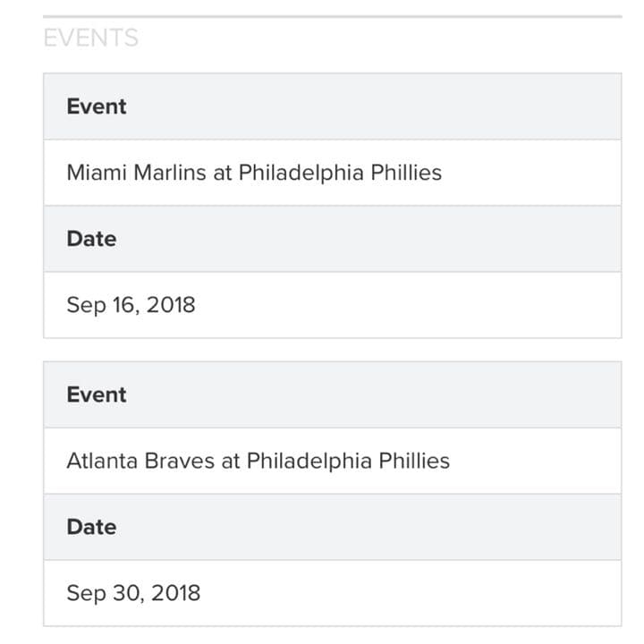Click the word "at" in the Marlins event
Viewport: 644px width, 644px height.
pos(222,173)
